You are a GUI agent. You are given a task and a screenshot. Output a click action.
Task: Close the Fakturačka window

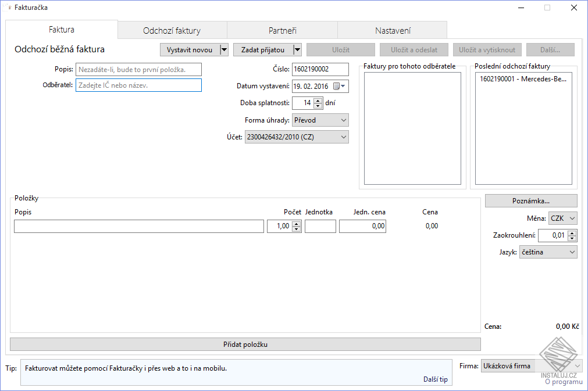coord(573,8)
